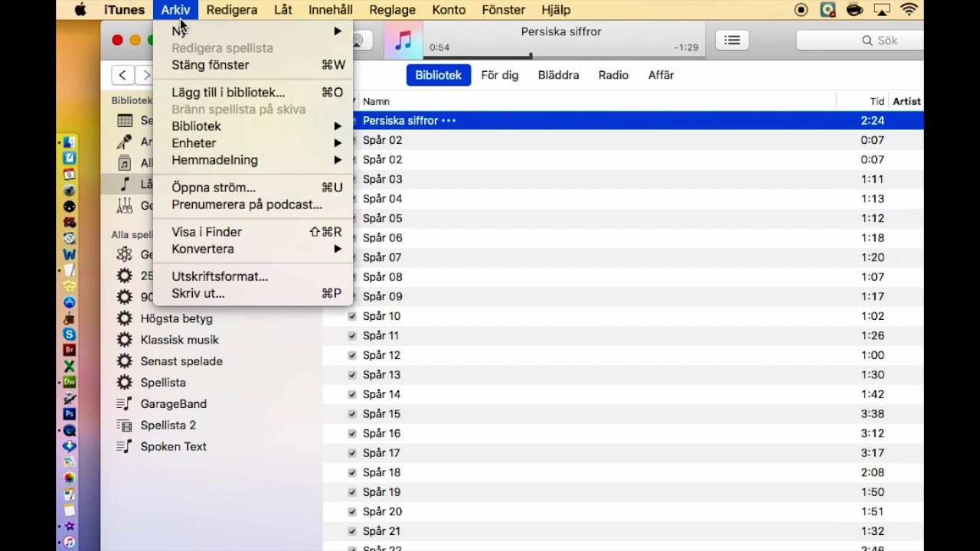
Task: Open the Apple menu
Action: coord(80,10)
